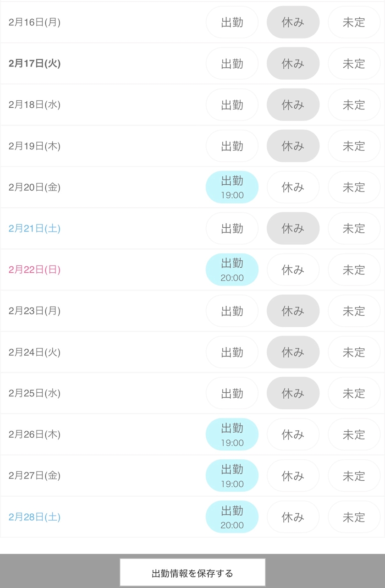
Task: Tap 出勤 20:00 on 2月28日(土)
Action: pyautogui.click(x=232, y=517)
